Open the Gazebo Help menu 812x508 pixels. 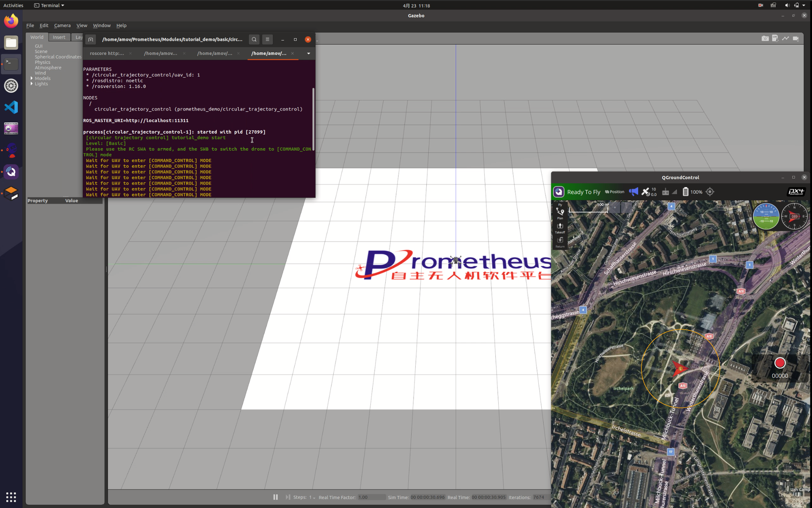tap(121, 25)
